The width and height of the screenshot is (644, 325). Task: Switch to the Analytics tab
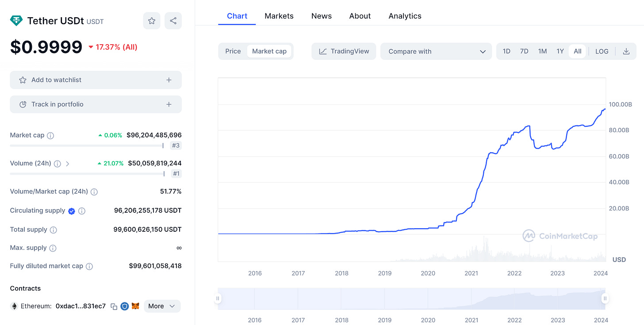pyautogui.click(x=405, y=16)
